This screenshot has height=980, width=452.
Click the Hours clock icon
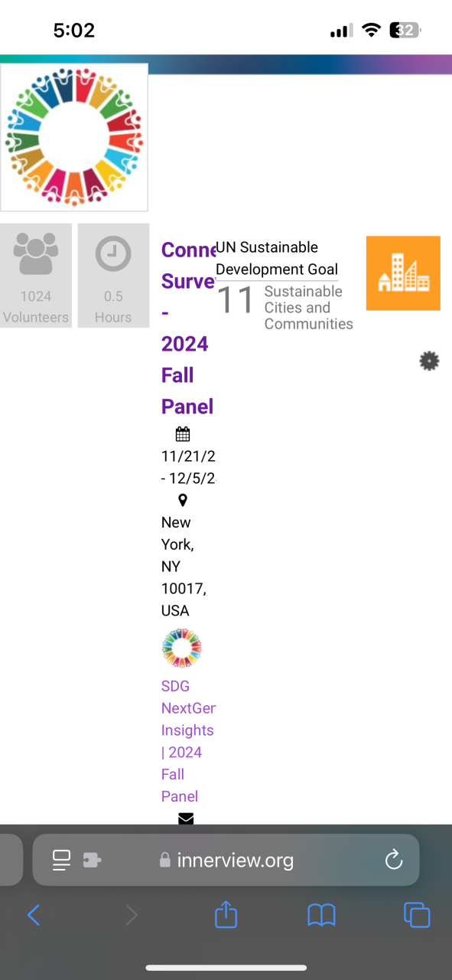click(113, 255)
